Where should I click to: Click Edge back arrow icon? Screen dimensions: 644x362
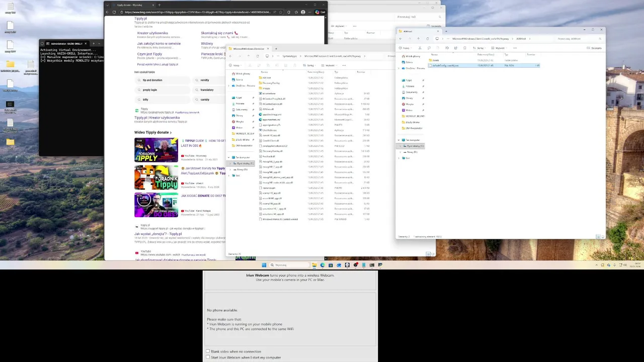coord(107,12)
